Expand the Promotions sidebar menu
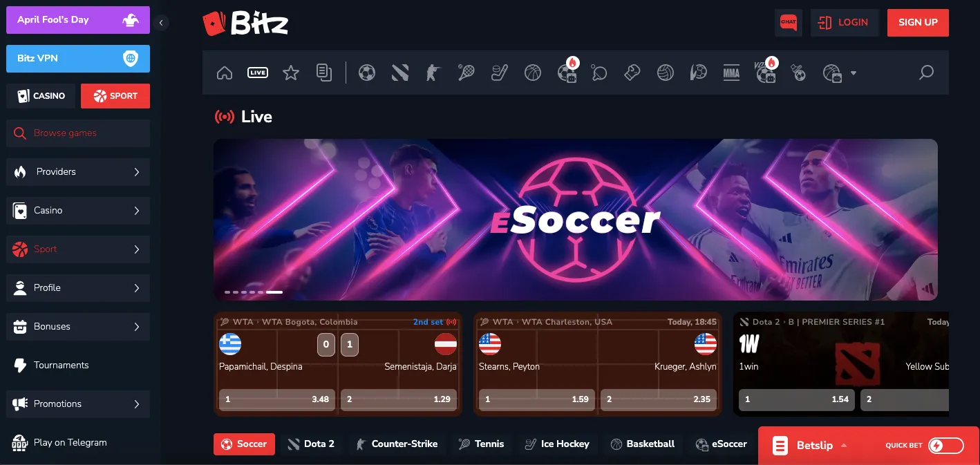 coord(78,404)
